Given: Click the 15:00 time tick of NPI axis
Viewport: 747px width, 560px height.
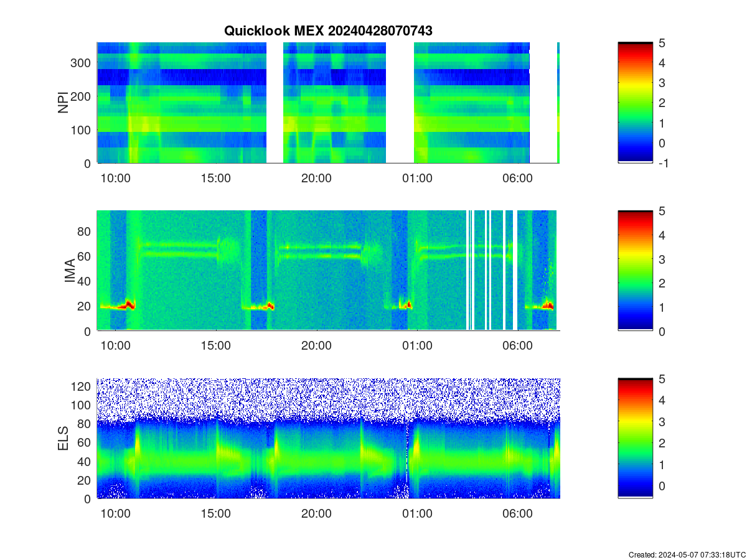Looking at the screenshot, I should [x=216, y=179].
